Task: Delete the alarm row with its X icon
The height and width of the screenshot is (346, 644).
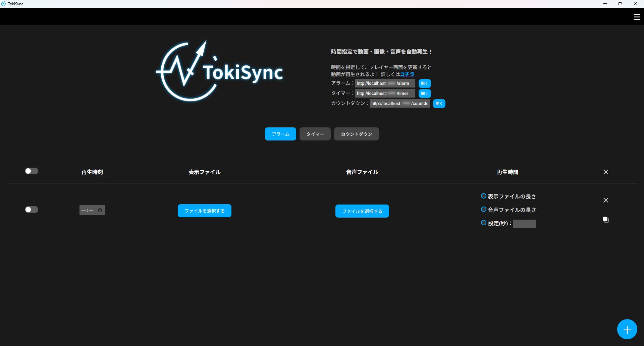Action: (x=606, y=200)
